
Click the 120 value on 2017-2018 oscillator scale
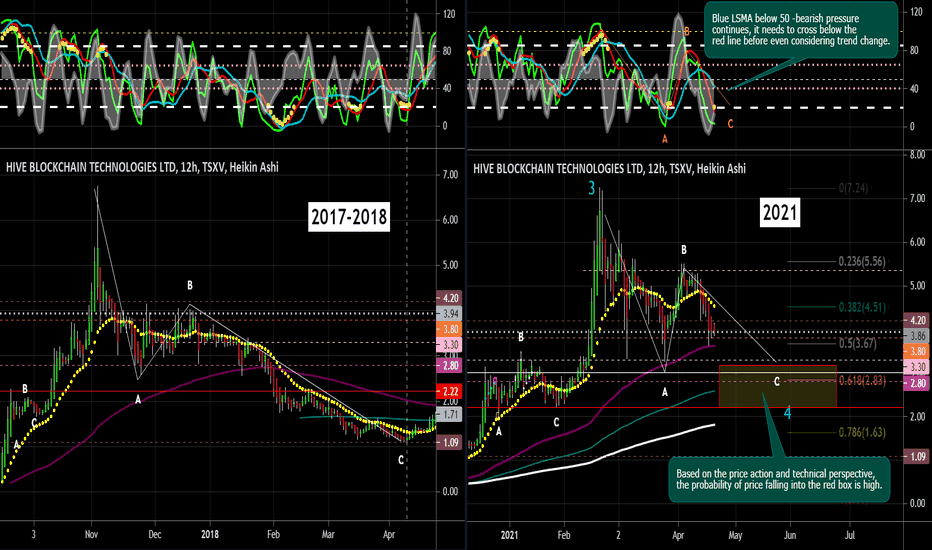point(449,14)
